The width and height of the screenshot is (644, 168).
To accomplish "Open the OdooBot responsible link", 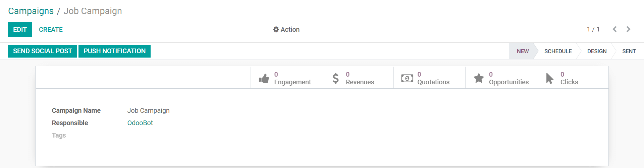I will tap(140, 123).
